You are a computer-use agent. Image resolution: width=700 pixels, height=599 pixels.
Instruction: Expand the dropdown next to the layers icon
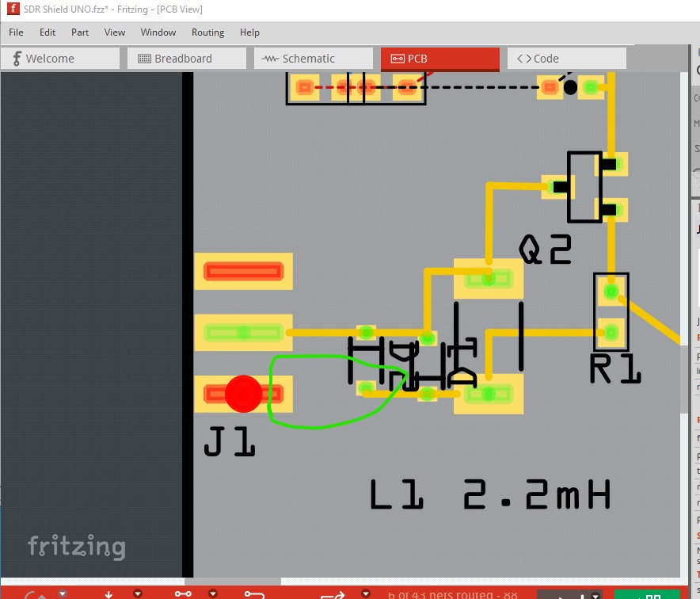pos(213,594)
